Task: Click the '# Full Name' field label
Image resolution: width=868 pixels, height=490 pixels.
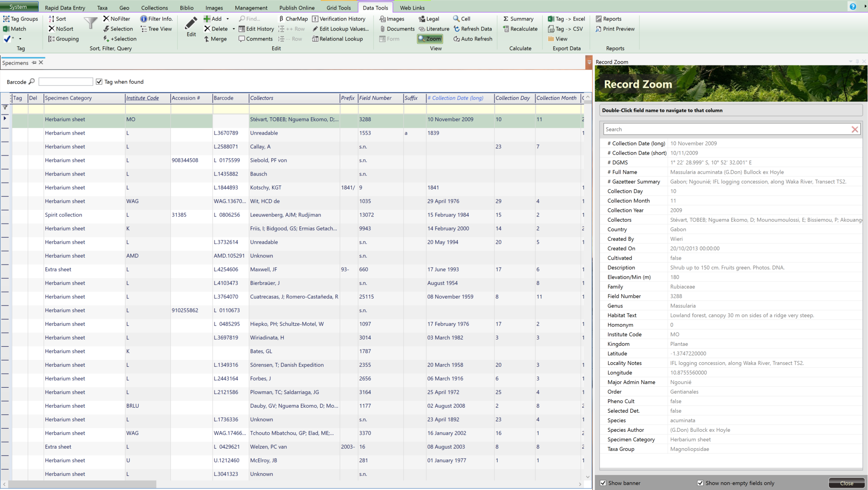Action: (622, 172)
